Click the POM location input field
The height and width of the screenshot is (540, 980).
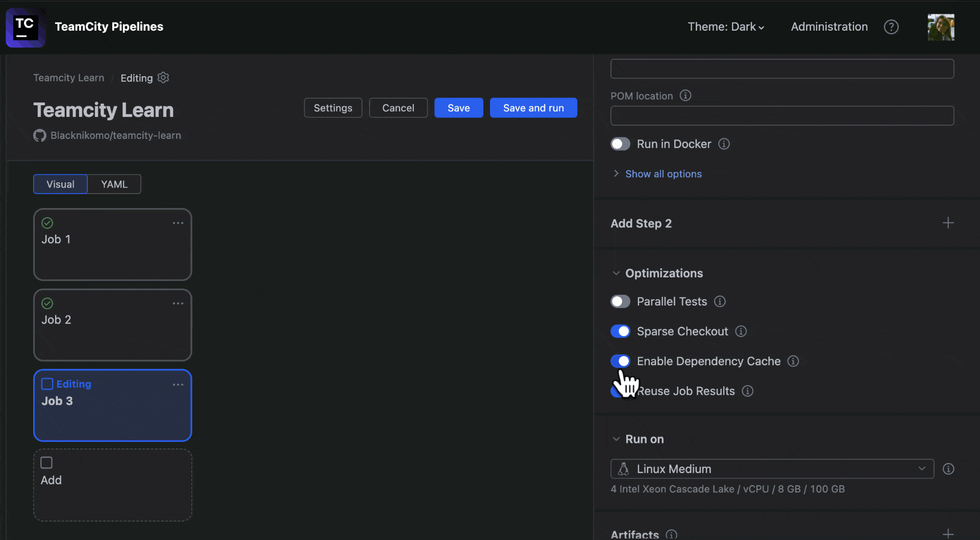(782, 115)
